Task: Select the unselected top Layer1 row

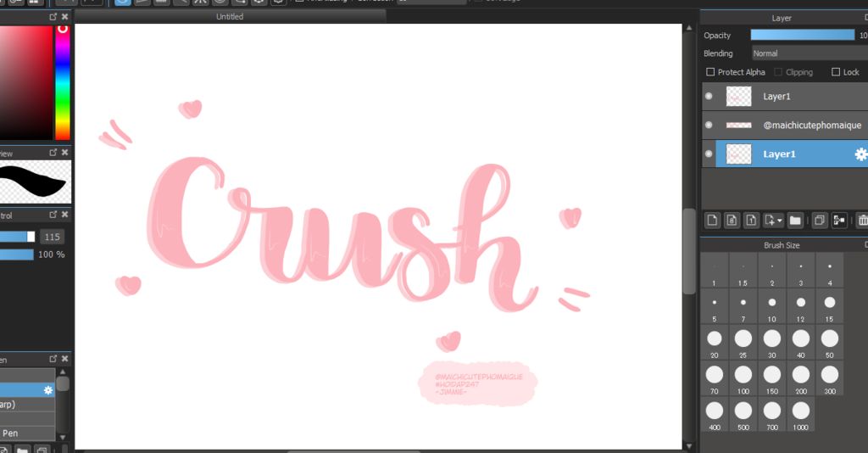Action: point(785,97)
